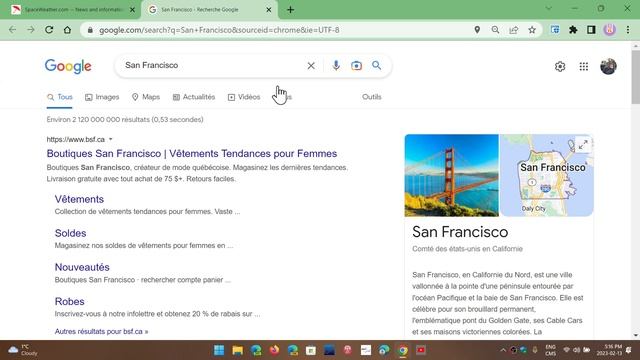Open the dropdown arrow next to bsf.ca URL
Image resolution: width=640 pixels, height=360 pixels.
[x=111, y=140]
